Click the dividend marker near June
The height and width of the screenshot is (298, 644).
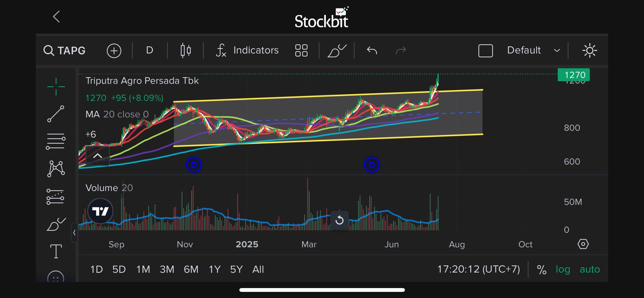coord(372,165)
